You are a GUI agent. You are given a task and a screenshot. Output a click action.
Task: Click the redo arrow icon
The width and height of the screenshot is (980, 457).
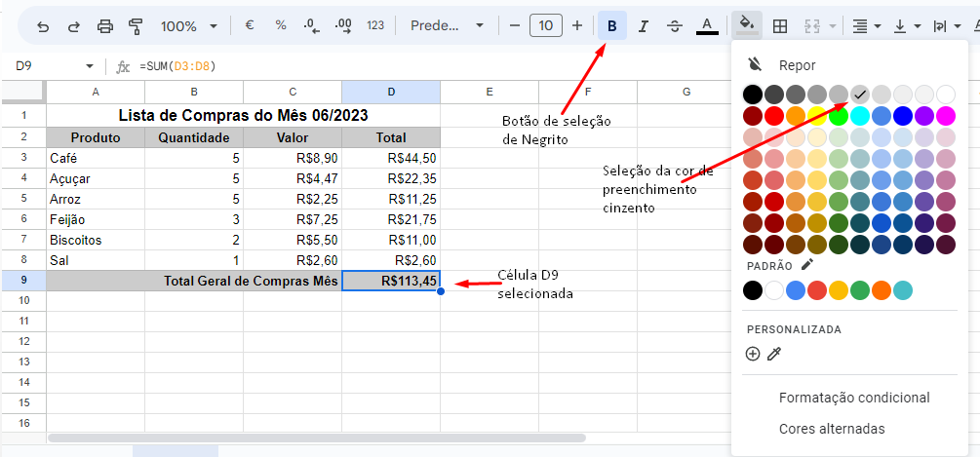coord(73,26)
